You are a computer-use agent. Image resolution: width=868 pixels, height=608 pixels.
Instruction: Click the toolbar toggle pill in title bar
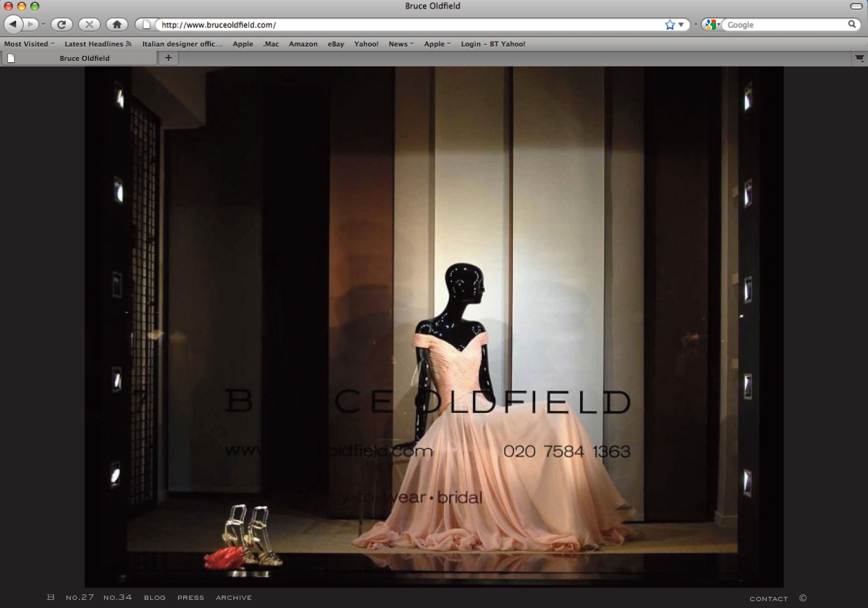coord(856,6)
